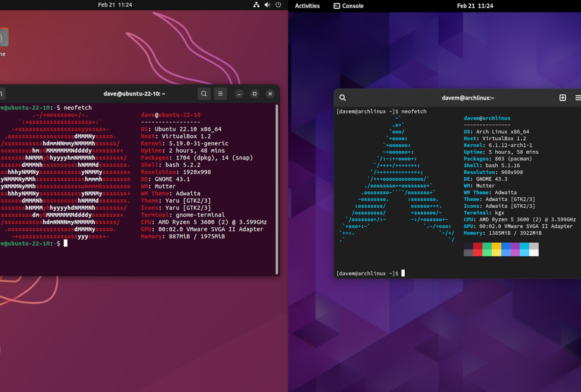Click the Ubuntu terminal vertical scrollbar

[x=277, y=189]
